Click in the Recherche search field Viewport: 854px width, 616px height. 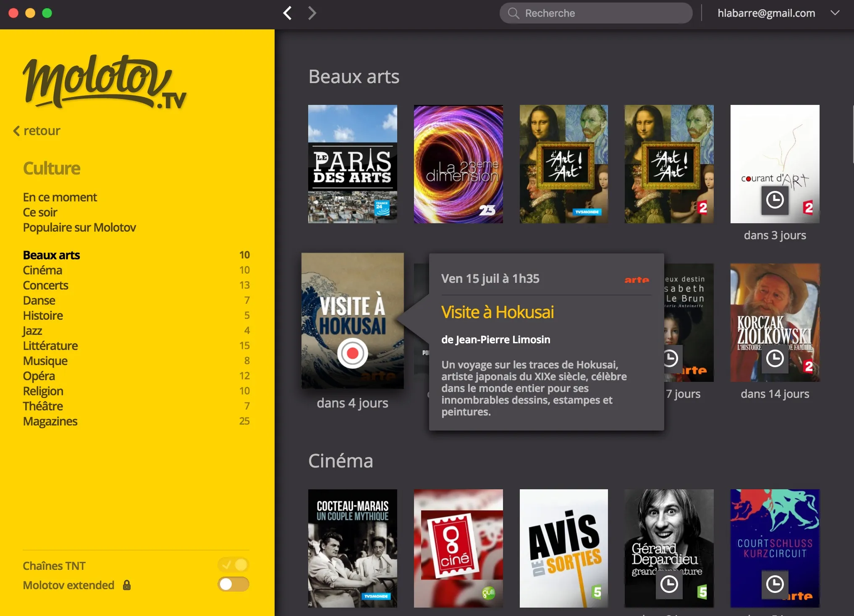pos(596,13)
